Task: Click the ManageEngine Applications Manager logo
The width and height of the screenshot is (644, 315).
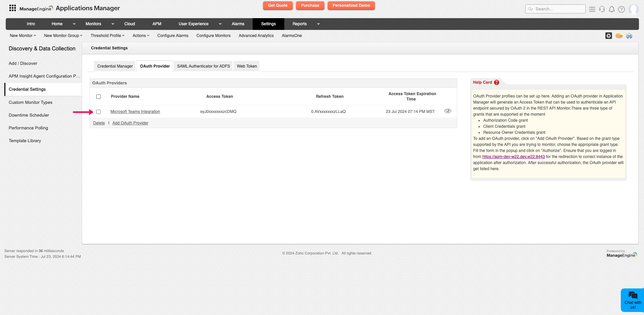Action: click(70, 8)
